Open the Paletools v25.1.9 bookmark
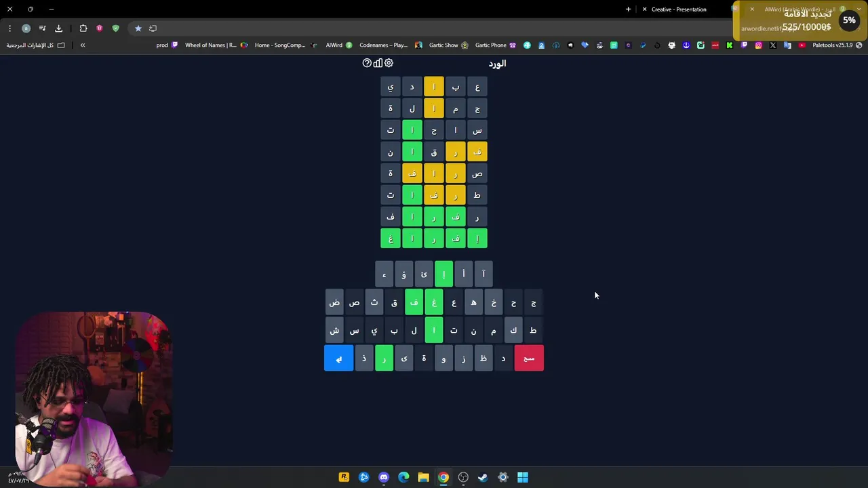The height and width of the screenshot is (488, 868). [837, 45]
